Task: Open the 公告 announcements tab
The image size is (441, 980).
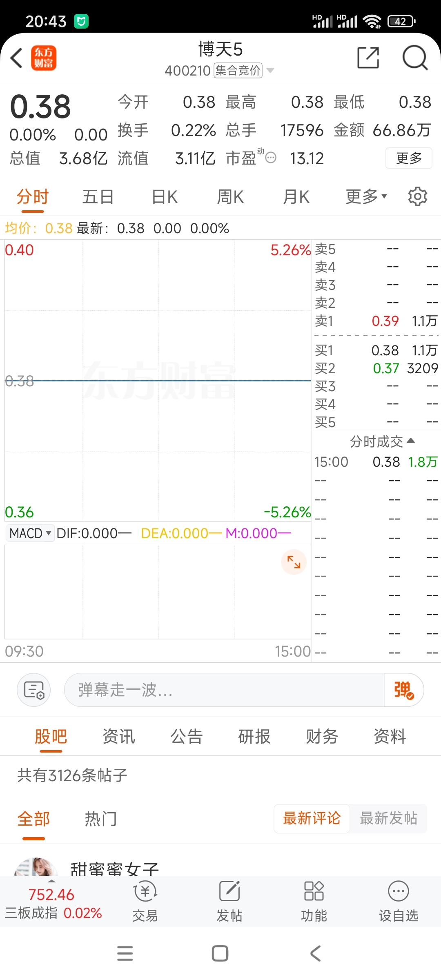Action: tap(187, 737)
